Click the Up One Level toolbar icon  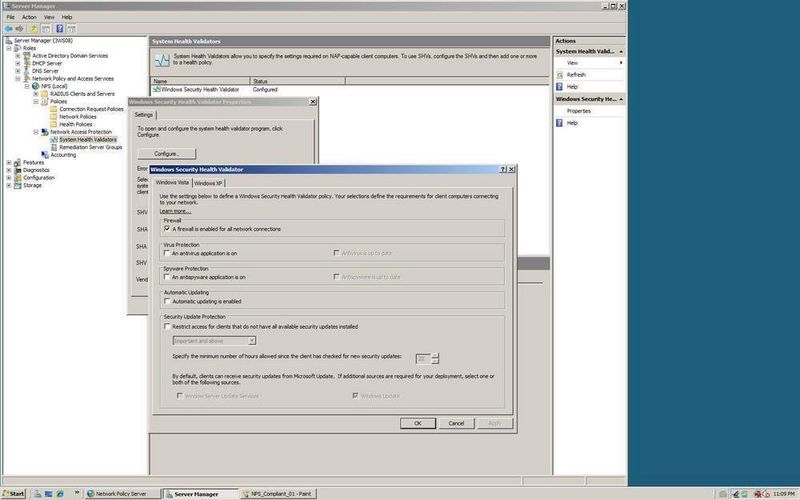tap(34, 29)
